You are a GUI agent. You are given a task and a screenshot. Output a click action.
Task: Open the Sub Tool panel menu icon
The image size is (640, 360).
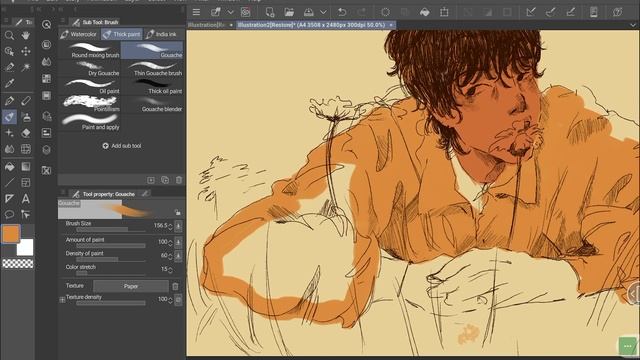[x=63, y=21]
